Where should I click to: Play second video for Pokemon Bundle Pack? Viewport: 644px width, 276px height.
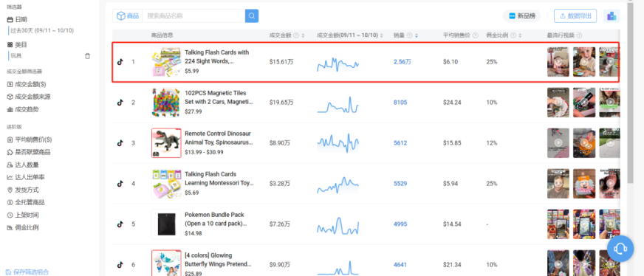point(584,224)
